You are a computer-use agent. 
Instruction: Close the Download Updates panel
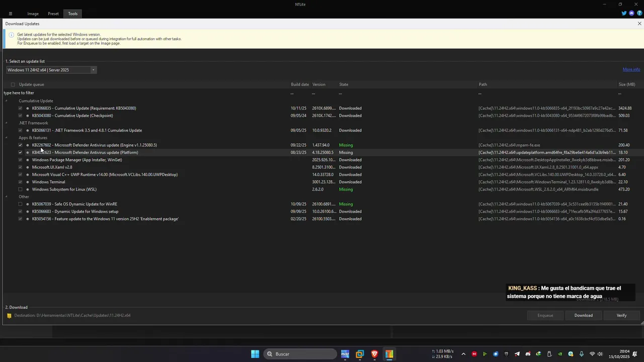[639, 24]
